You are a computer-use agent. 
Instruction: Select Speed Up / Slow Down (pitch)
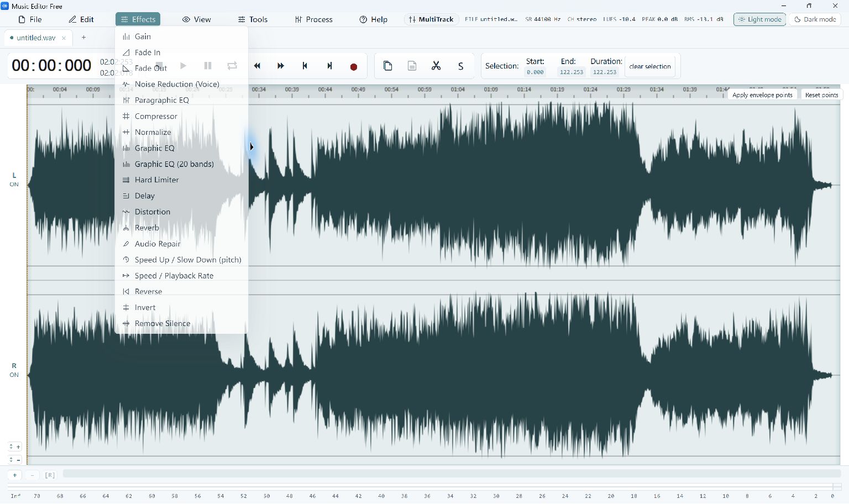[x=181, y=260]
